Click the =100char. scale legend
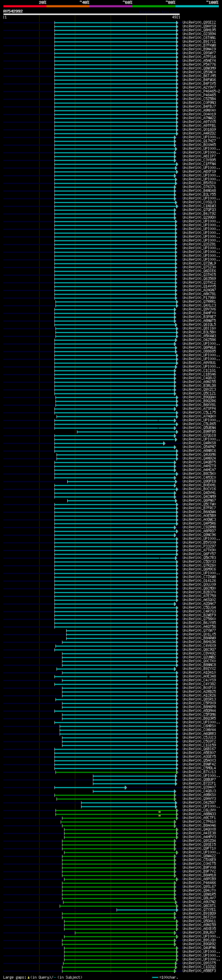222x980 pixels. click(x=165, y=977)
